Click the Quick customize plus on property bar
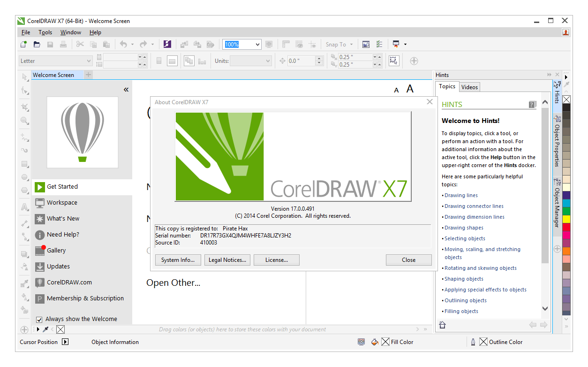The image size is (588, 367). pos(414,61)
